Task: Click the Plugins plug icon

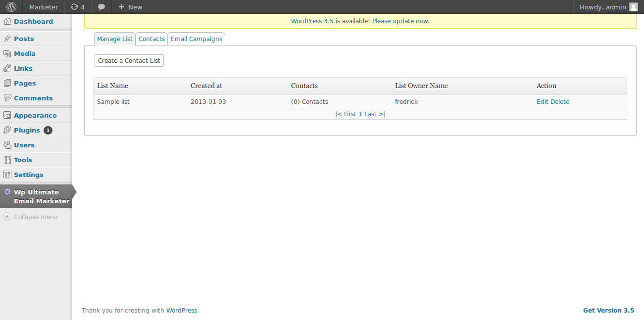Action: [x=7, y=130]
